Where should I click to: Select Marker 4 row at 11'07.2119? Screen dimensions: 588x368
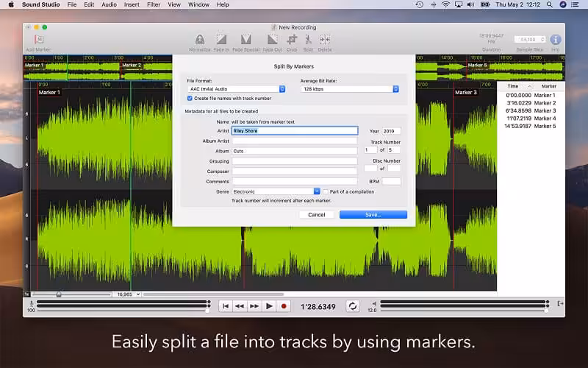coord(531,118)
